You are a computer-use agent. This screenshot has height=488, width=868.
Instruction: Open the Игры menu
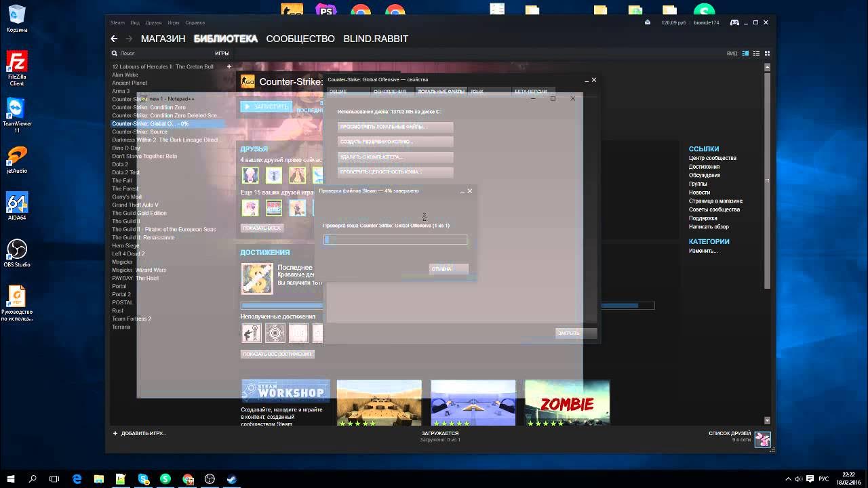click(x=174, y=22)
